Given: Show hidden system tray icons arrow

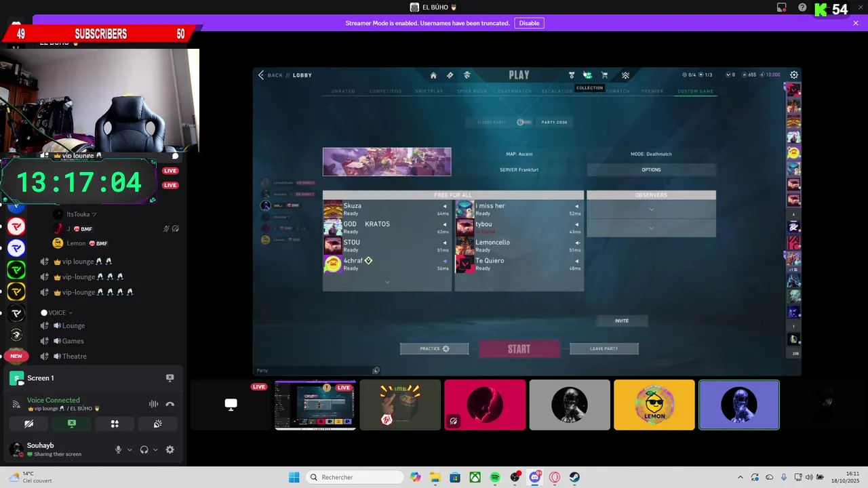Looking at the screenshot, I should [740, 477].
